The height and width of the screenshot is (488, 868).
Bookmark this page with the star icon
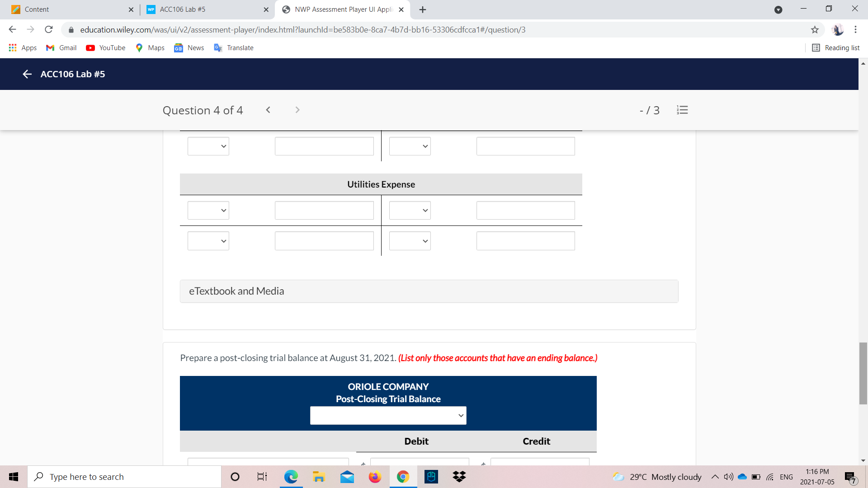coord(815,30)
